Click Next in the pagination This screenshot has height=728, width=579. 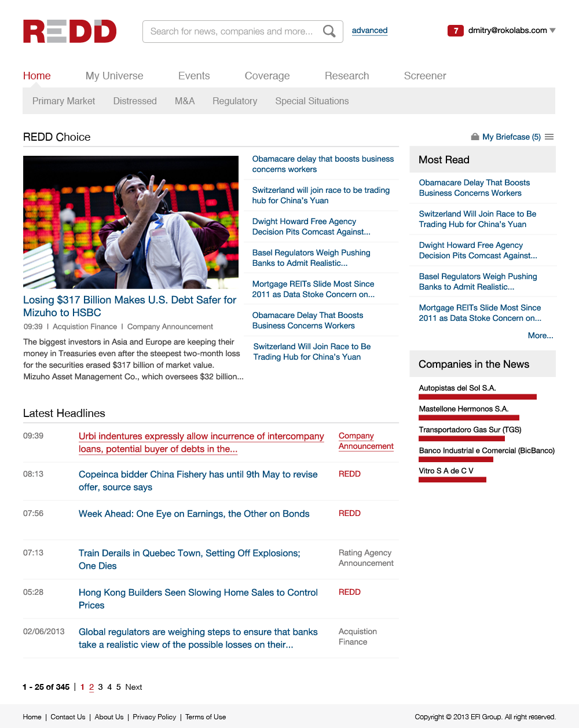(x=134, y=687)
